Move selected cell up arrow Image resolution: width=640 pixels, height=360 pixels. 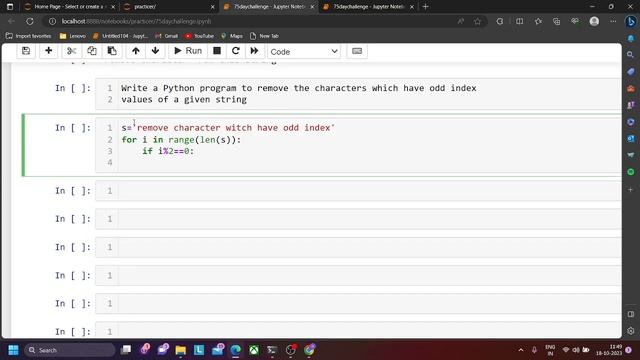tap(136, 51)
